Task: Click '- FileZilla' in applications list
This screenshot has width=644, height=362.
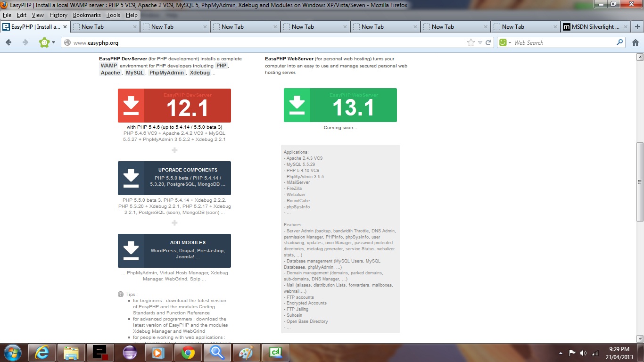Action: 294,189
